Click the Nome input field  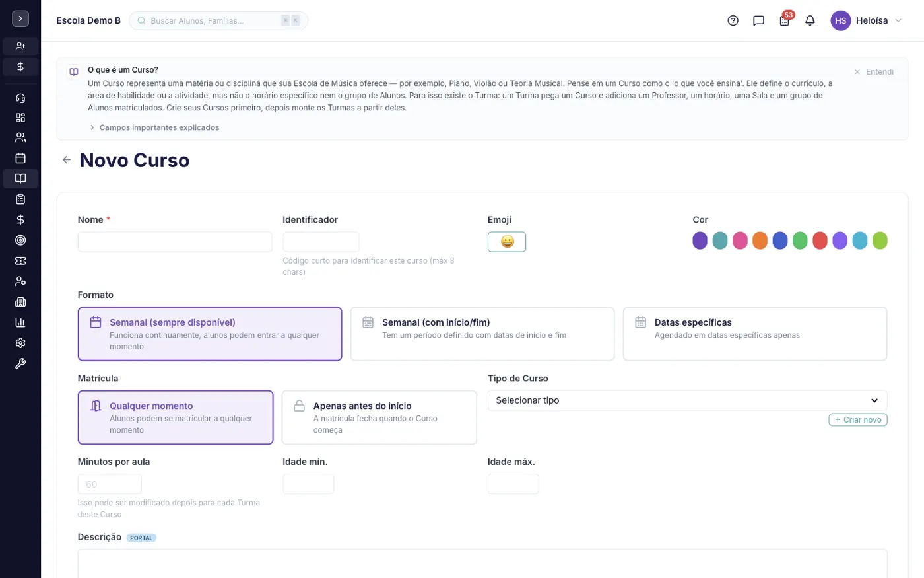(x=175, y=242)
